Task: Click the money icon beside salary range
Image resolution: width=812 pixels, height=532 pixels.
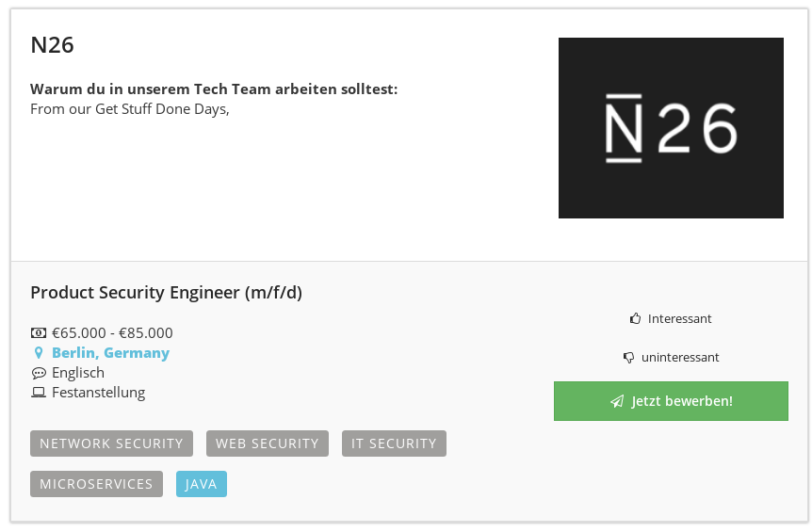Action: pyautogui.click(x=39, y=332)
